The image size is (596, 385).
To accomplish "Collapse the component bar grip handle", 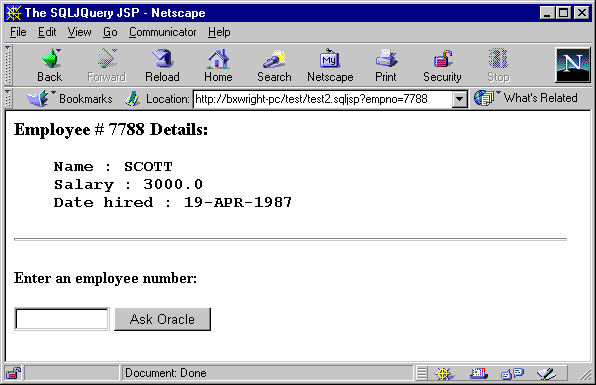I will (422, 373).
